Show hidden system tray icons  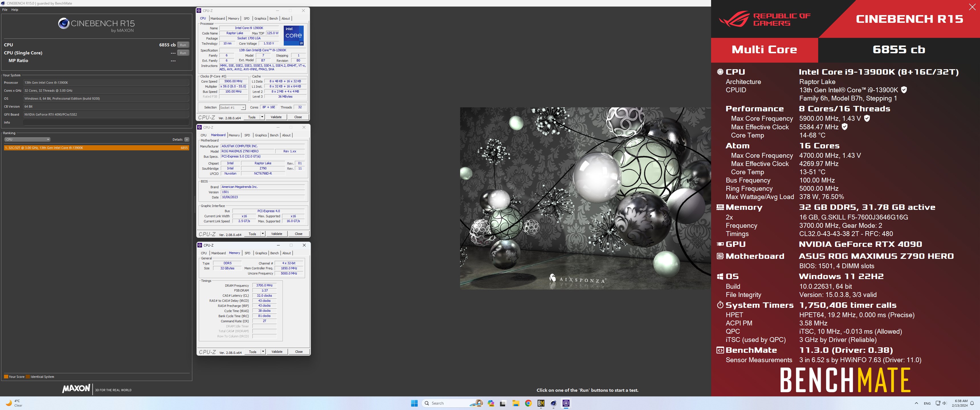tap(916, 403)
